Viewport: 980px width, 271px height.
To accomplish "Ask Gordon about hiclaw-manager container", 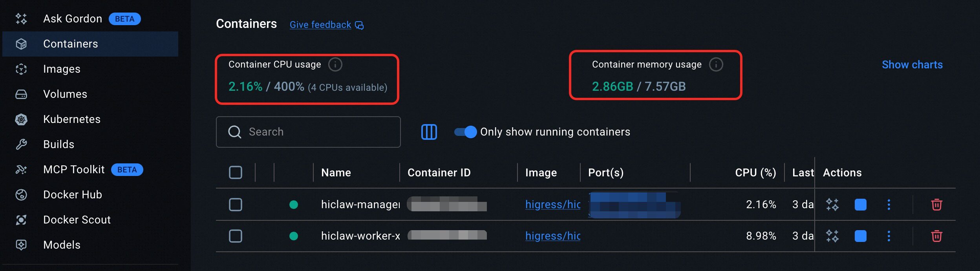I will click(832, 205).
